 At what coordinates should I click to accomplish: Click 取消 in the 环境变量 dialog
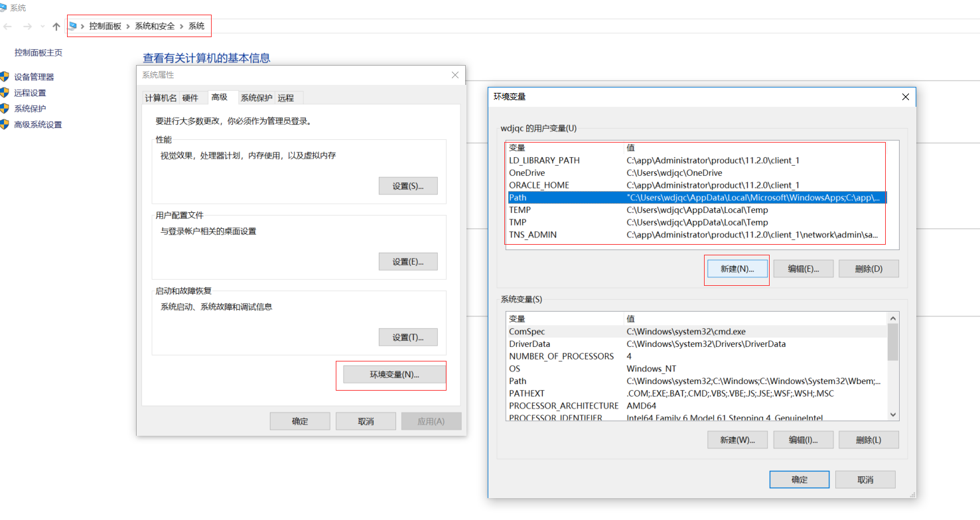click(865, 480)
